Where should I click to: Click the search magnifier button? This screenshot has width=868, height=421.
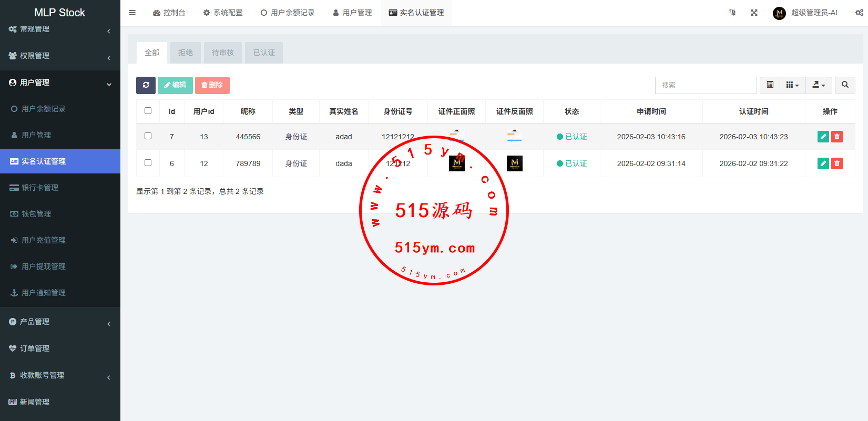pyautogui.click(x=845, y=85)
